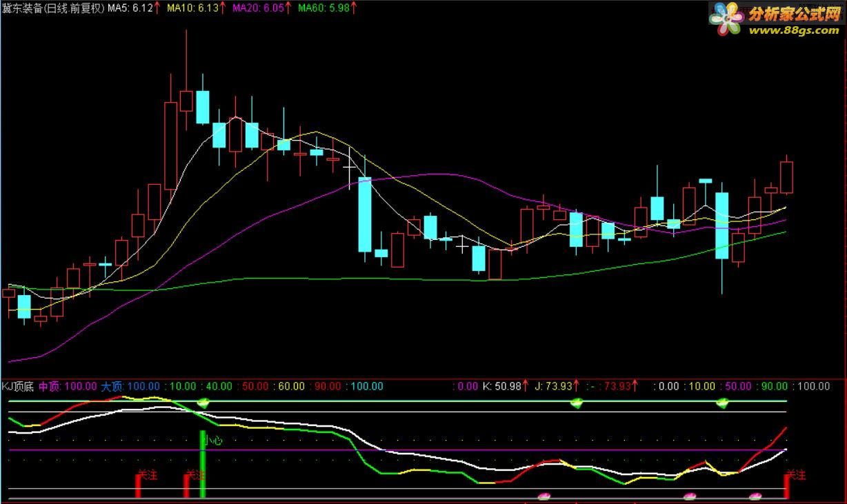Click the rightmost pink bottom marker
The width and height of the screenshot is (847, 504).
(755, 496)
